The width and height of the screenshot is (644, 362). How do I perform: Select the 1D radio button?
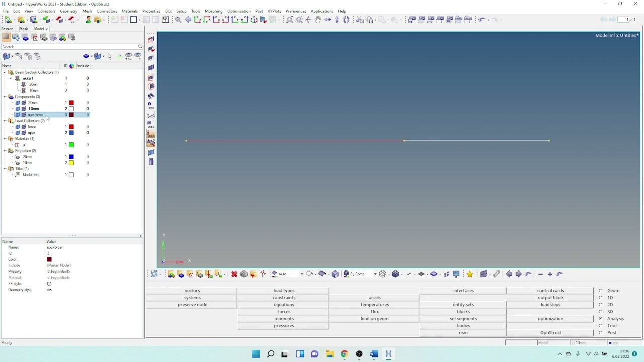click(x=600, y=298)
